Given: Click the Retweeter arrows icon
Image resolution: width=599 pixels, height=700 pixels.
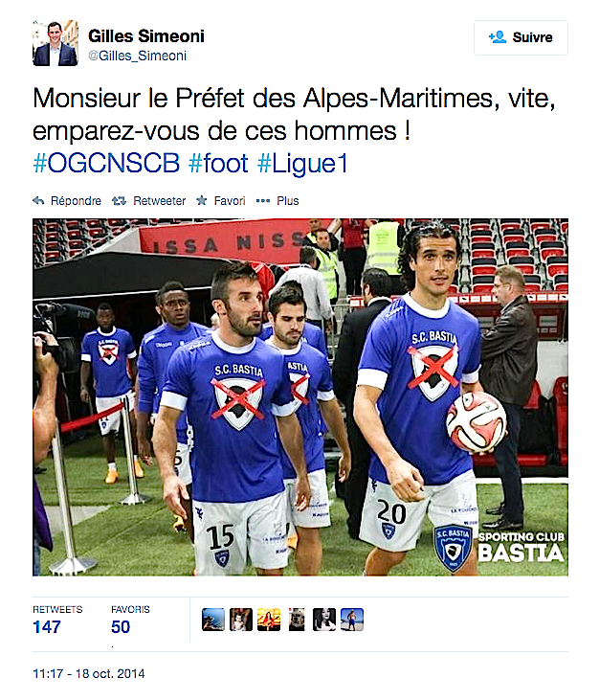Looking at the screenshot, I should click(119, 201).
